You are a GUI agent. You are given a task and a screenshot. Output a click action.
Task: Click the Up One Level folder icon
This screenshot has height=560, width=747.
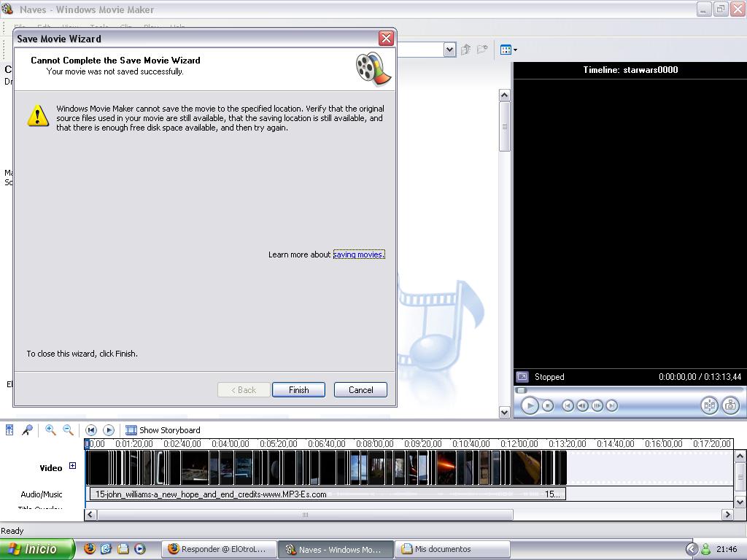click(x=466, y=50)
